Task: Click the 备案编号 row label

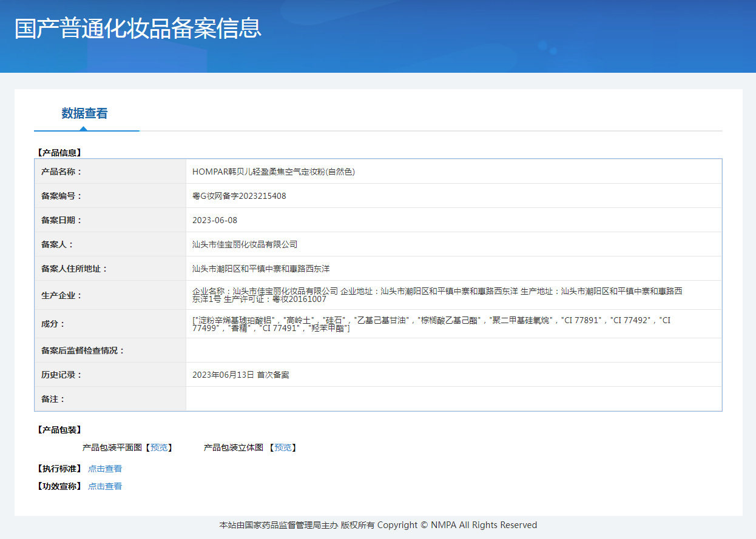Action: [61, 196]
